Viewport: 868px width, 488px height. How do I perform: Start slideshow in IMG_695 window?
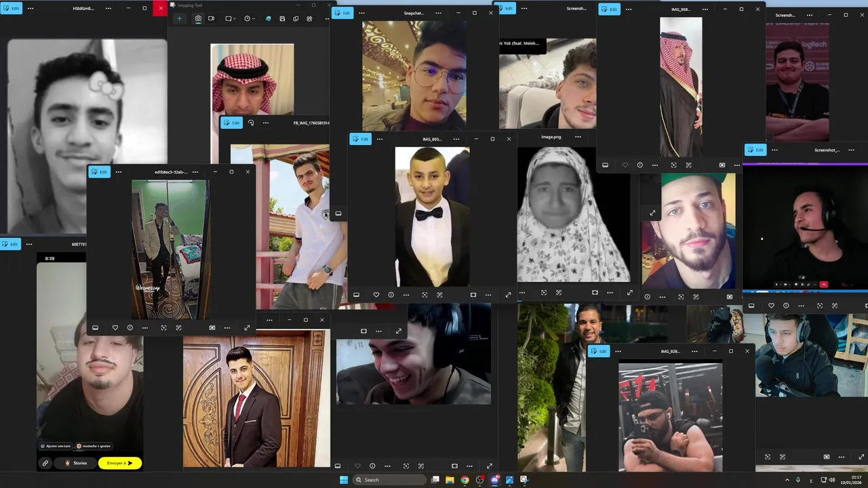tap(473, 295)
